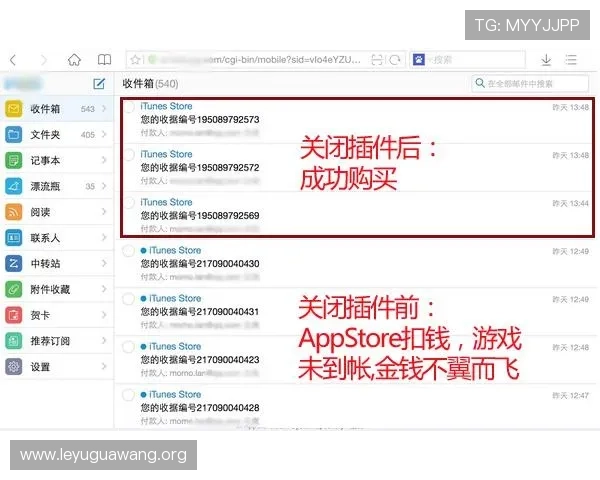Image resolution: width=600 pixels, height=480 pixels.
Task: Expand the 中转站 row chevron
Action: pyautogui.click(x=104, y=263)
